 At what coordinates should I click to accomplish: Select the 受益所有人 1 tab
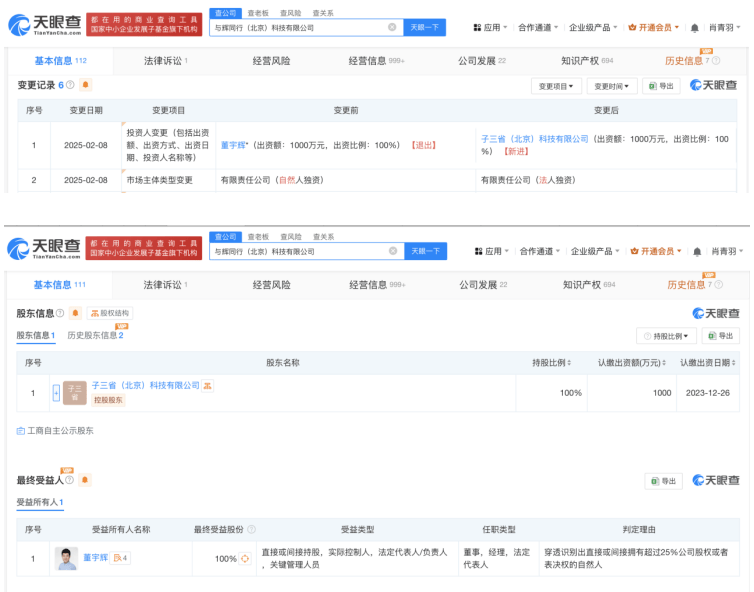tap(40, 502)
